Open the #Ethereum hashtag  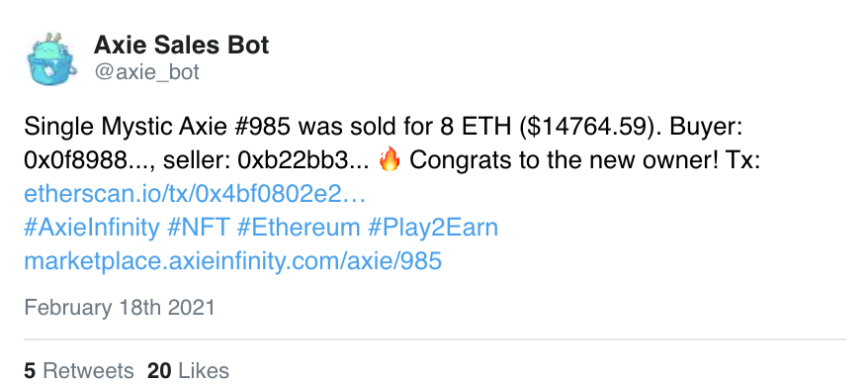pyautogui.click(x=299, y=228)
